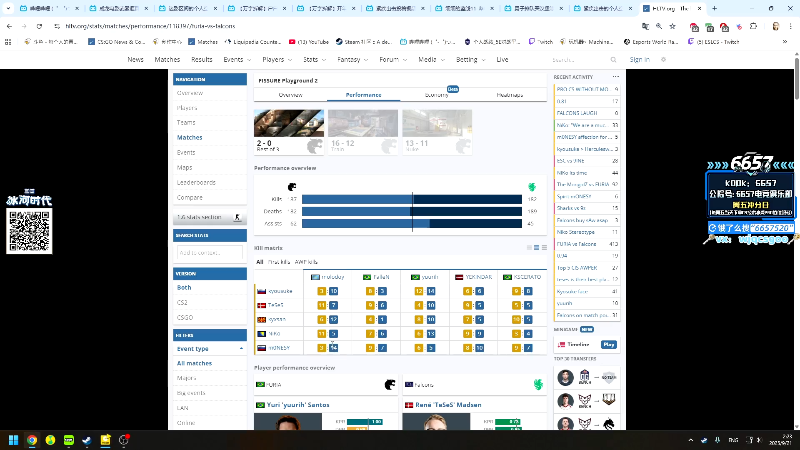Switch to the Overview tab

pos(290,95)
